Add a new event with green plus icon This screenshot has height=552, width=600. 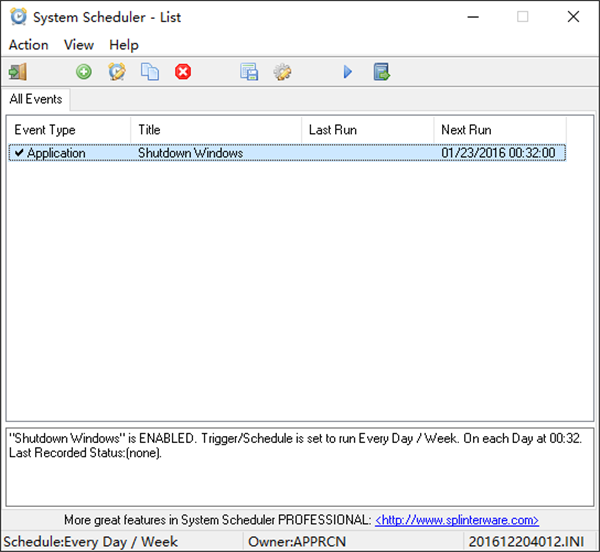pos(83,72)
